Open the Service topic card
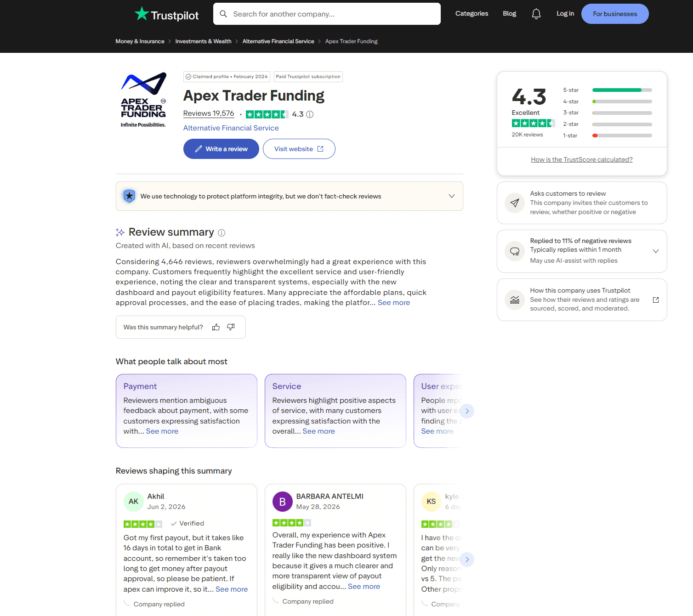Screen dimensions: 693x616 pos(335,411)
